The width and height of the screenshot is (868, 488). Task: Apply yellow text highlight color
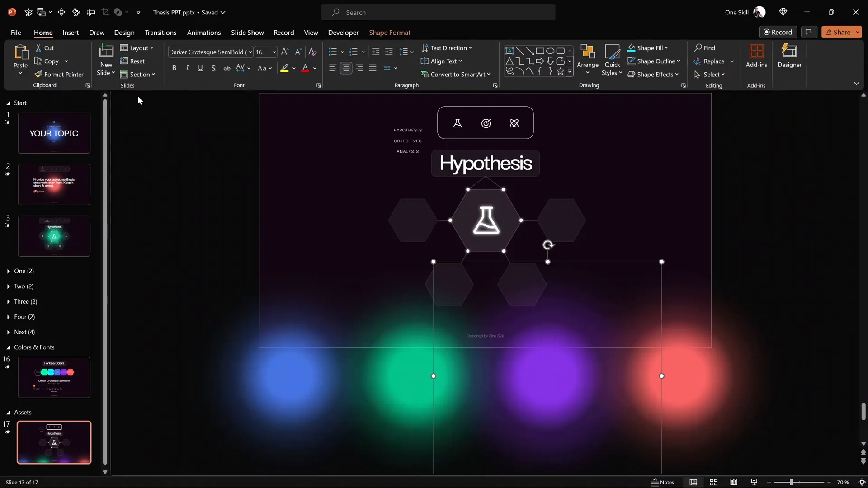pos(284,68)
